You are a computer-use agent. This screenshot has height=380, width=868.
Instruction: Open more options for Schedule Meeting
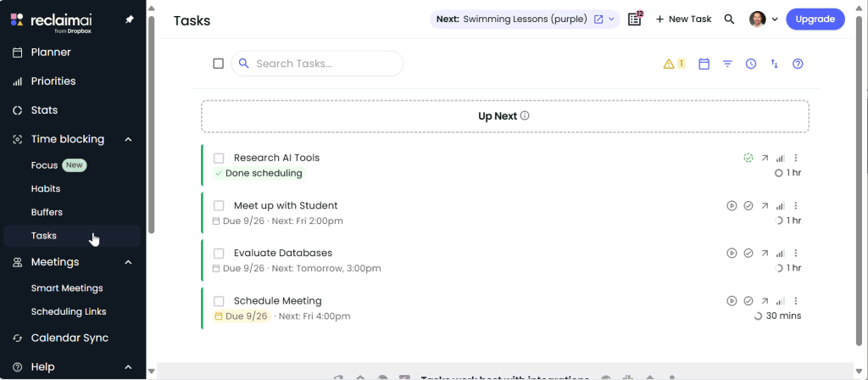[796, 301]
